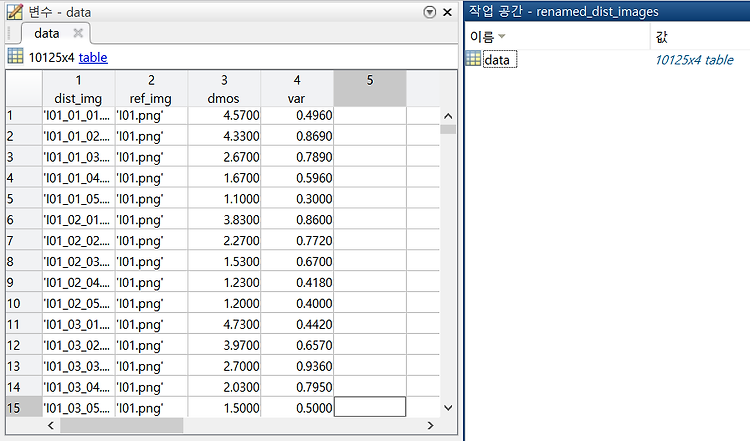This screenshot has width=750, height=441.
Task: Click dmos cell 1.6700
Action: tap(224, 178)
